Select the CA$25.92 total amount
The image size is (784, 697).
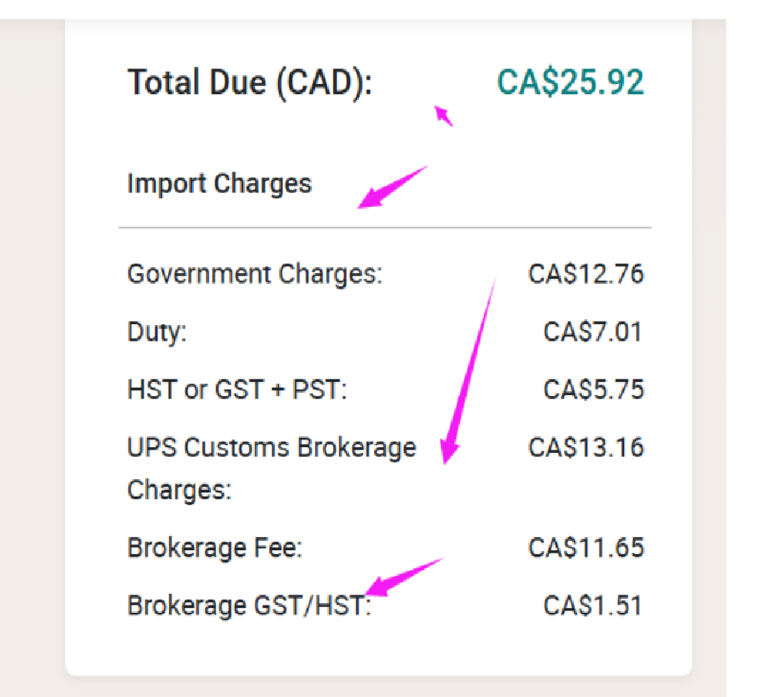[x=570, y=82]
